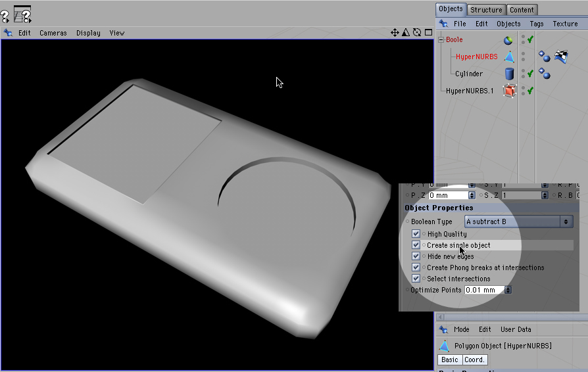Click the checkered texture tag on HyperNURBS
588x372 pixels.
tap(562, 57)
